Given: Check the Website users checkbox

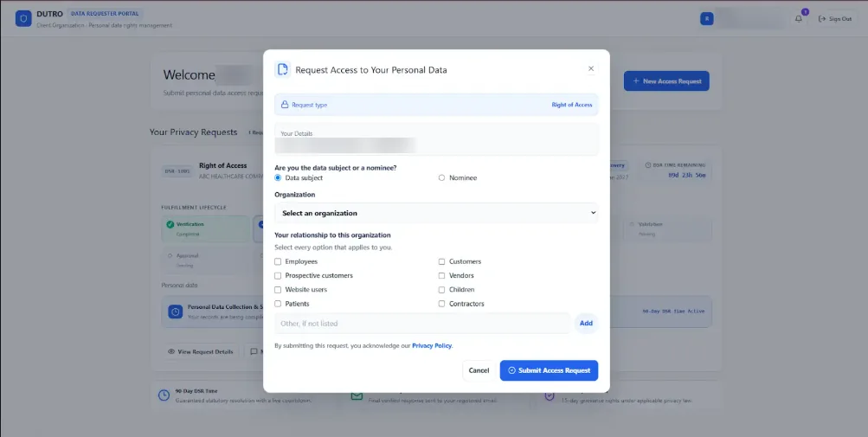Looking at the screenshot, I should pos(278,290).
